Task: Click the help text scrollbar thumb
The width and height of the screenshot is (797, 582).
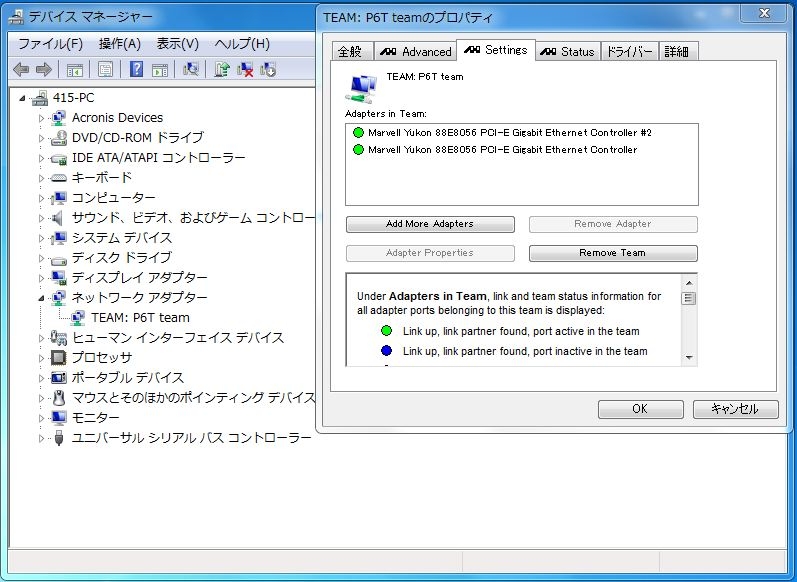Action: (689, 298)
